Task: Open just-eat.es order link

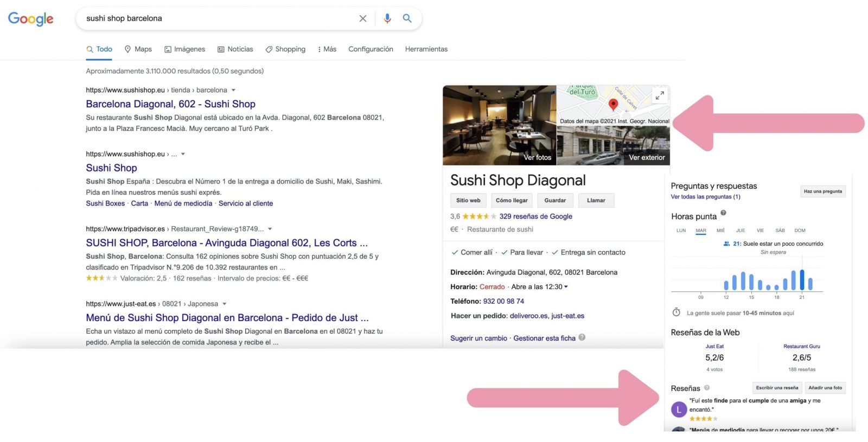Action: 567,316
